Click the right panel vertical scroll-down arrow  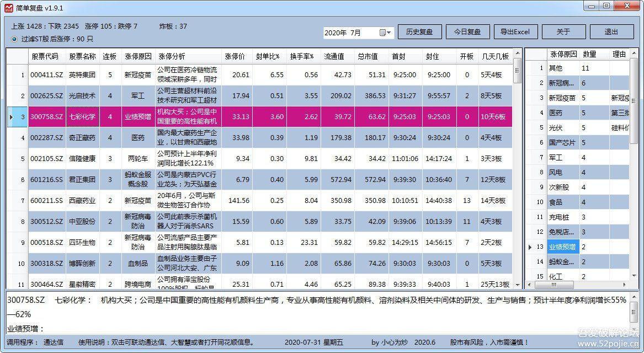point(634,276)
